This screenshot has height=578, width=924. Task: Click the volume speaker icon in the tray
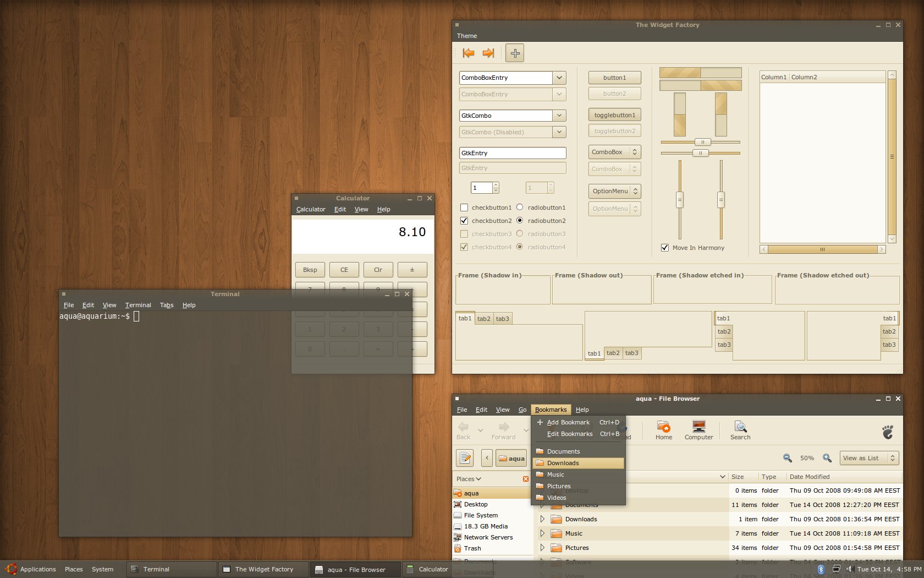[849, 569]
